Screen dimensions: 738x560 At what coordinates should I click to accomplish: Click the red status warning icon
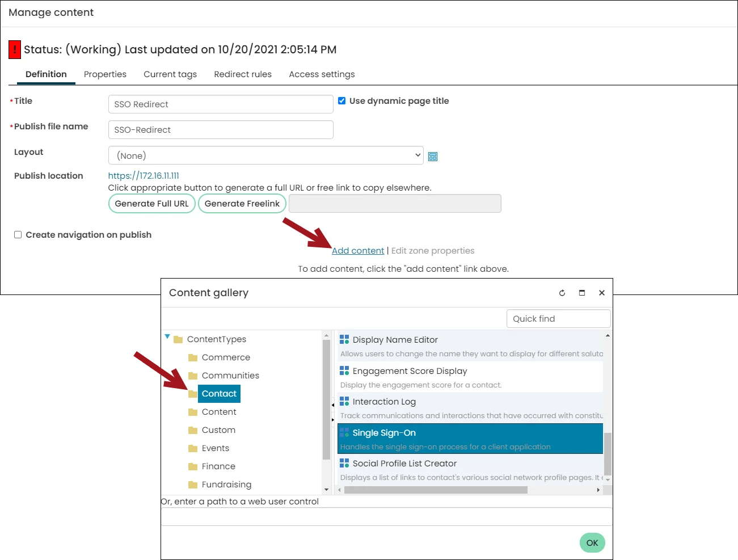[14, 49]
